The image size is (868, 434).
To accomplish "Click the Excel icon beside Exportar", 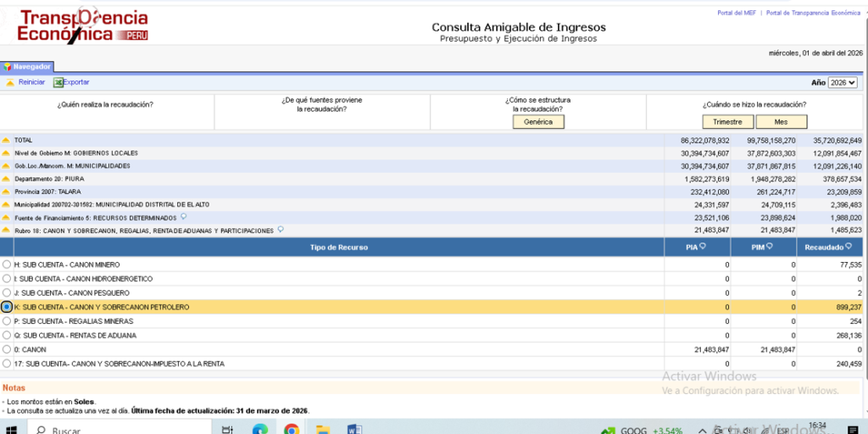I will (x=58, y=82).
